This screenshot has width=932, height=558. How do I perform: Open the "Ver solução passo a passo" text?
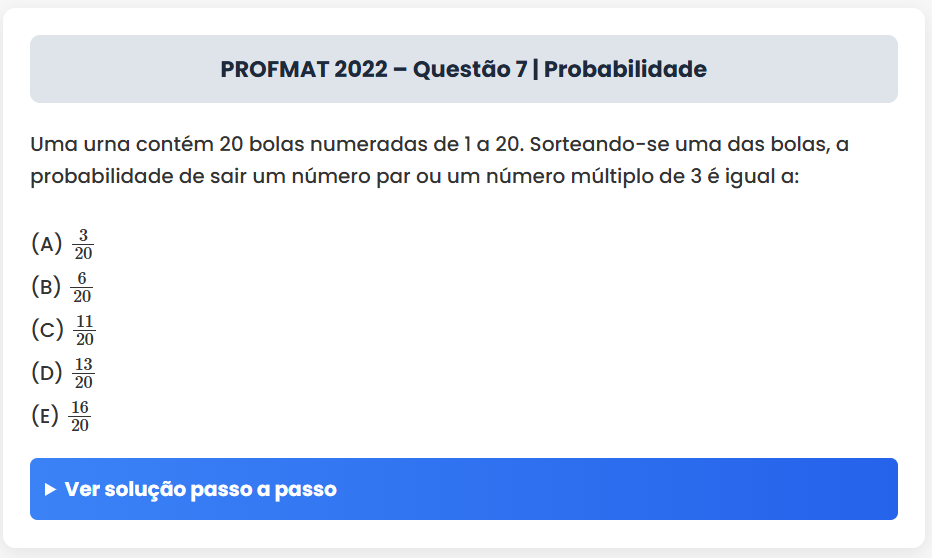click(x=200, y=490)
